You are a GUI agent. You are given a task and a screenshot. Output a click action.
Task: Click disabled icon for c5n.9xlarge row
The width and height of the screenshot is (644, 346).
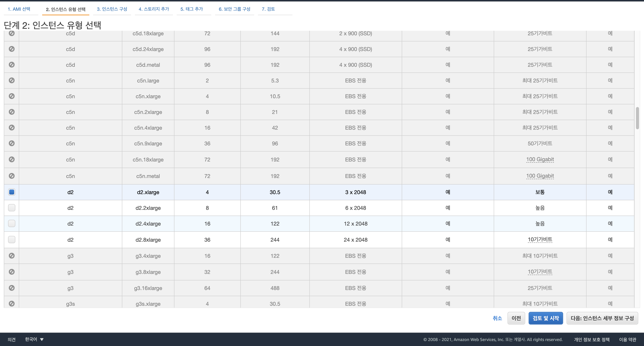point(11,143)
